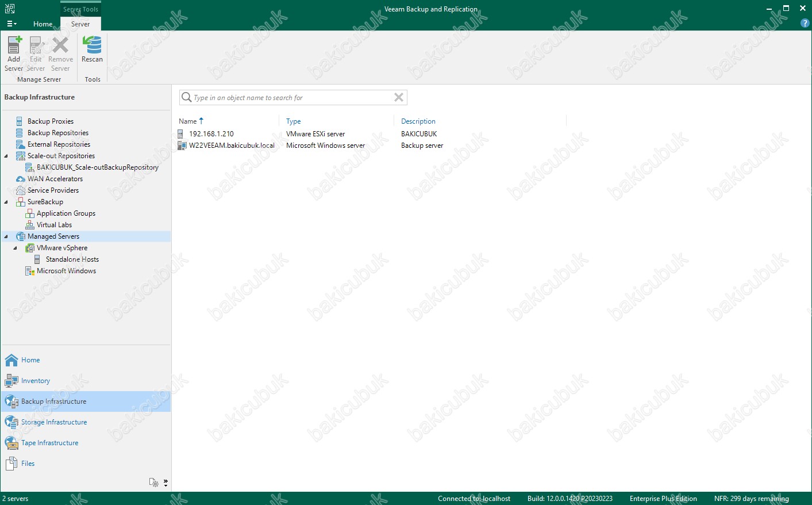Click the Standalone Hosts server icon
812x505 pixels.
pos(37,259)
